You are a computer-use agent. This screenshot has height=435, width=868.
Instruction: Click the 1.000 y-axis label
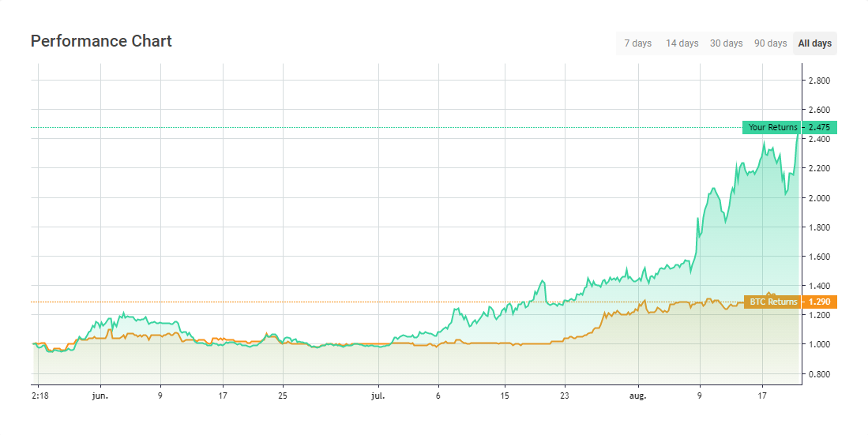[819, 344]
